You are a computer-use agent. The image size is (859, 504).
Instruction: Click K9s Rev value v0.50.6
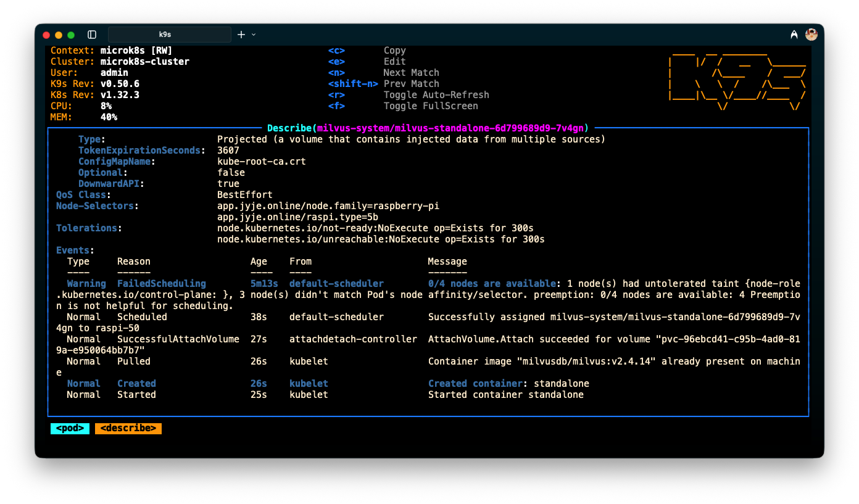tap(120, 84)
